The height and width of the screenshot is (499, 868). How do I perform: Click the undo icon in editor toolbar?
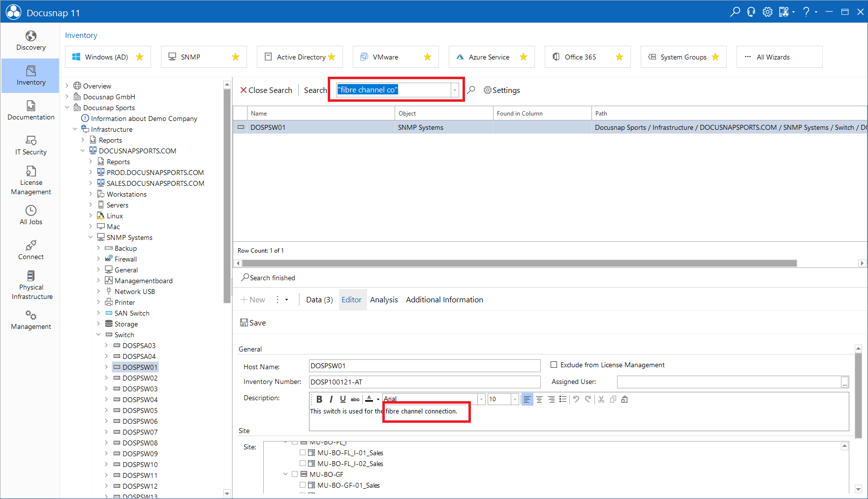click(576, 399)
